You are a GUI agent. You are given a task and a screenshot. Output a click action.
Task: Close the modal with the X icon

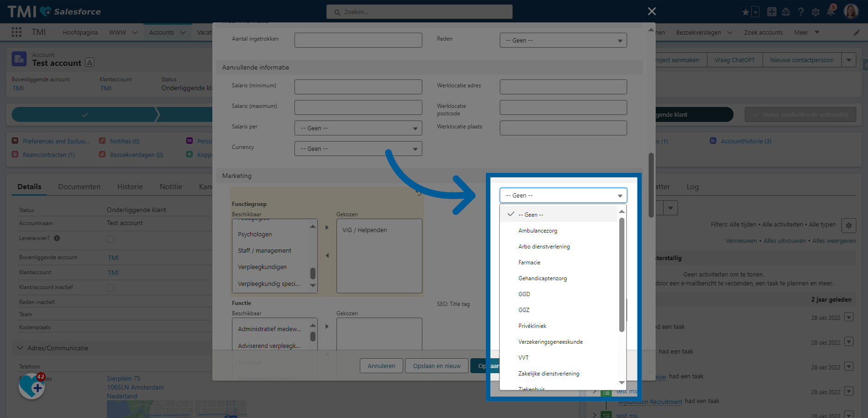click(652, 11)
